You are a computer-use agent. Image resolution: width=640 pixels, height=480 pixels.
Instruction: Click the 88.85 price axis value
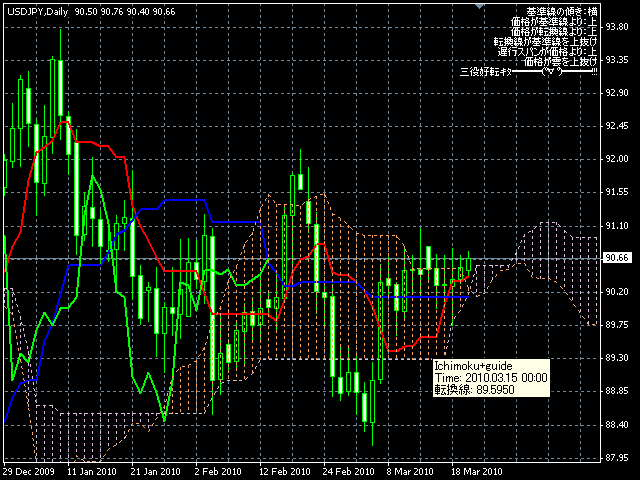tap(617, 392)
